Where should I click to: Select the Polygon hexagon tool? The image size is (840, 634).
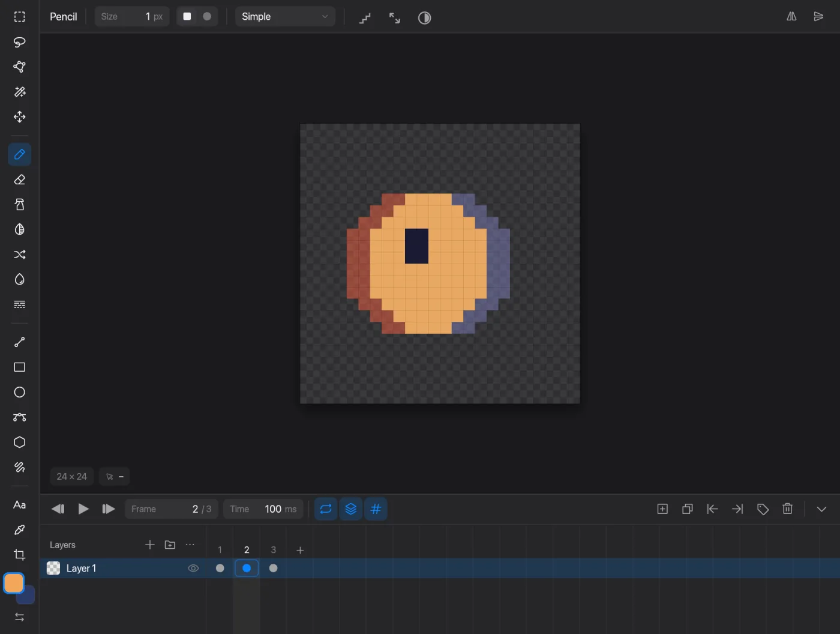(20, 442)
